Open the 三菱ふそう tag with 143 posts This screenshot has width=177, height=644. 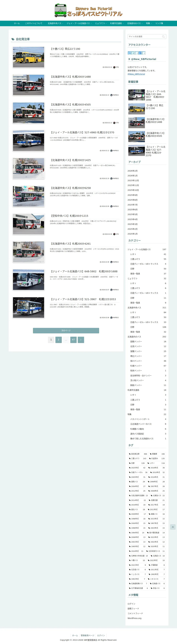click(137, 459)
